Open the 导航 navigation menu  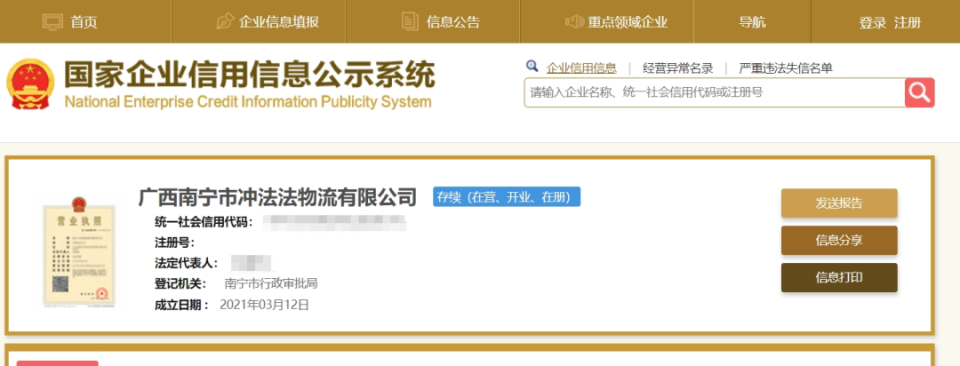pos(752,22)
